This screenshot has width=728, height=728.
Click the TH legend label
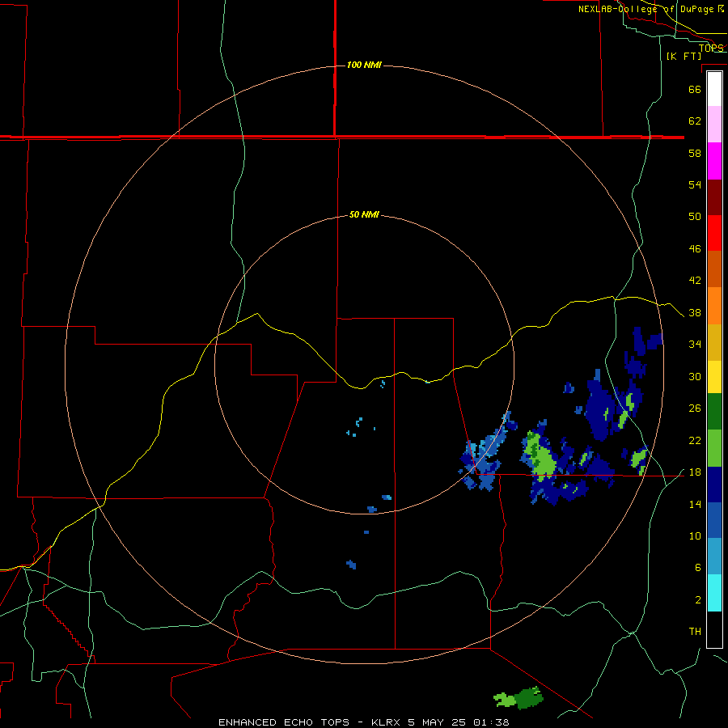[695, 632]
